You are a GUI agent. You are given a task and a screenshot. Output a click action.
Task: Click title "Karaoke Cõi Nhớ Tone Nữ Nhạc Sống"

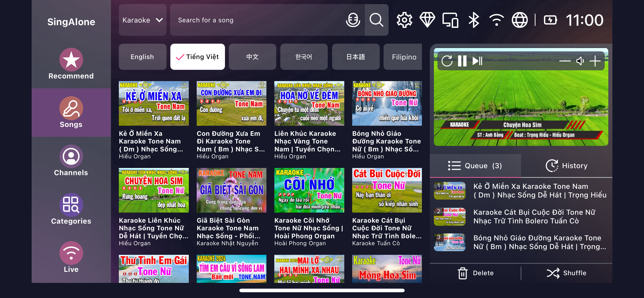point(309,228)
